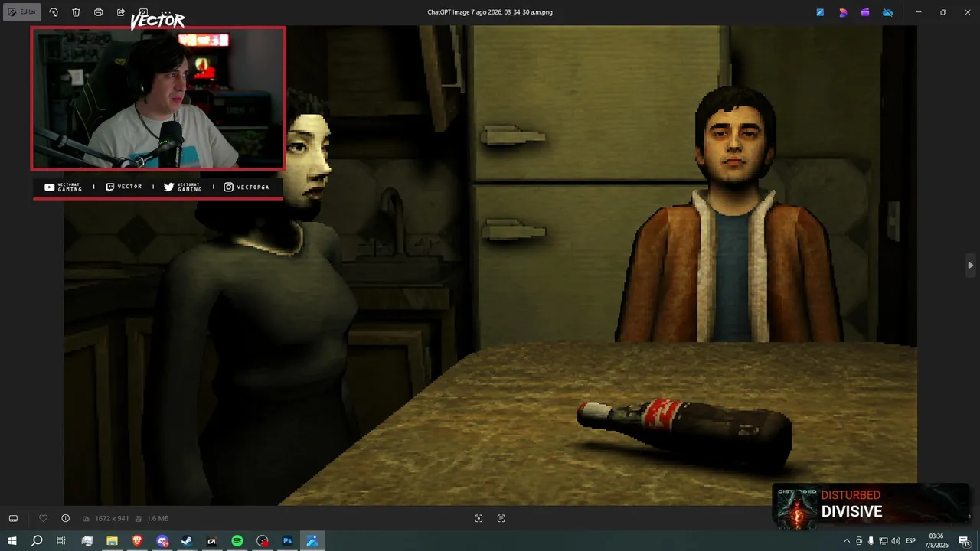980x551 pixels.
Task: Launch the Designer icon in title bar
Action: (843, 12)
